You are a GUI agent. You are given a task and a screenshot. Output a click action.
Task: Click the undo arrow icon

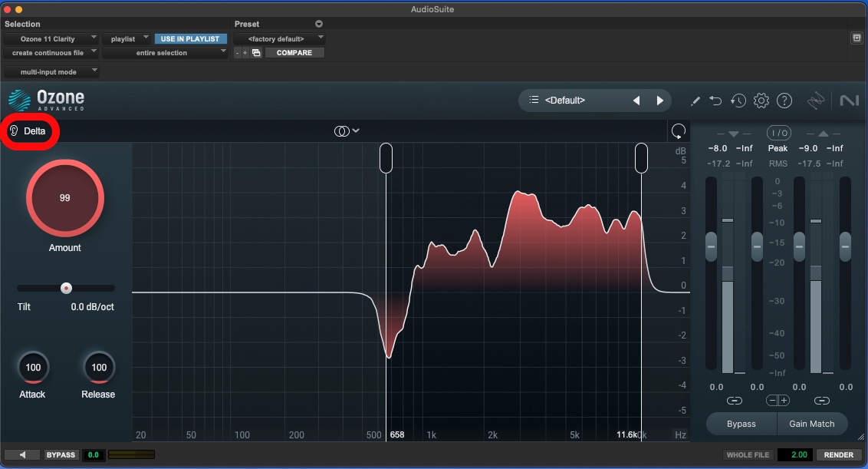[x=715, y=101]
